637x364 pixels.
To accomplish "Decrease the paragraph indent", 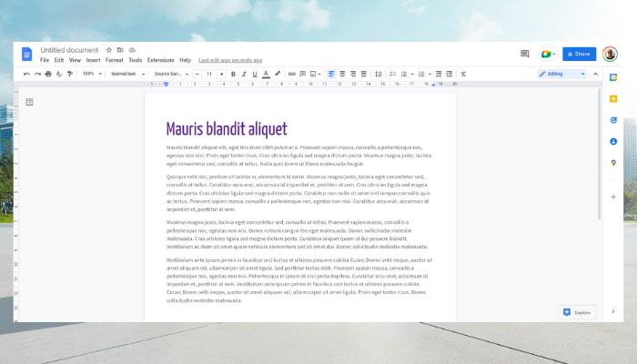I will 439,74.
